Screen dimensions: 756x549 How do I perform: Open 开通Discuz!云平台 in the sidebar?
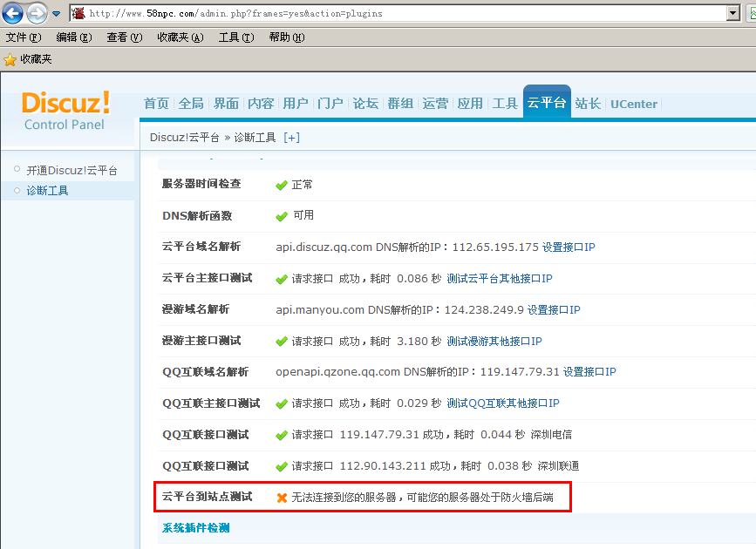[x=72, y=171]
